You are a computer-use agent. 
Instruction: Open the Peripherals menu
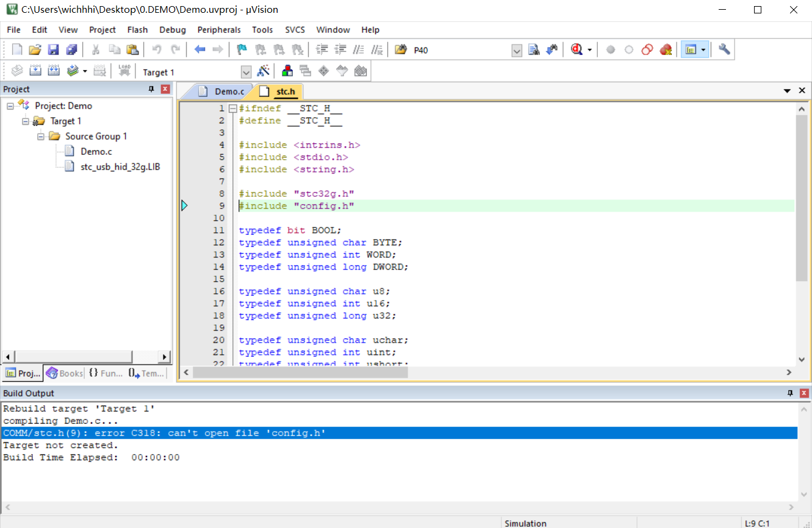pyautogui.click(x=219, y=30)
